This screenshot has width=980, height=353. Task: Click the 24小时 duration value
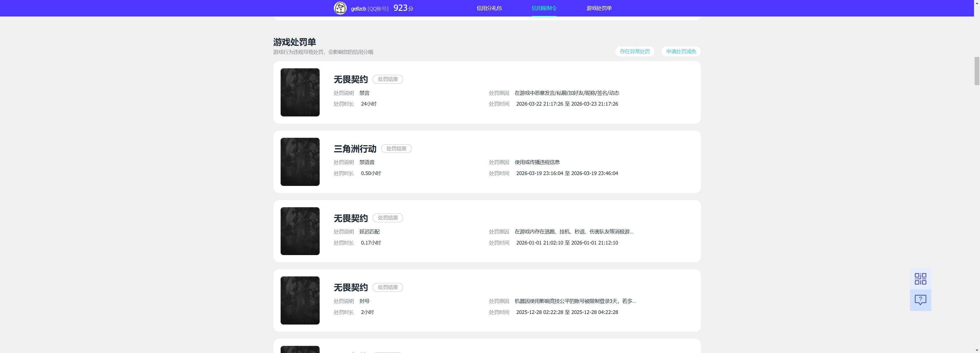369,104
